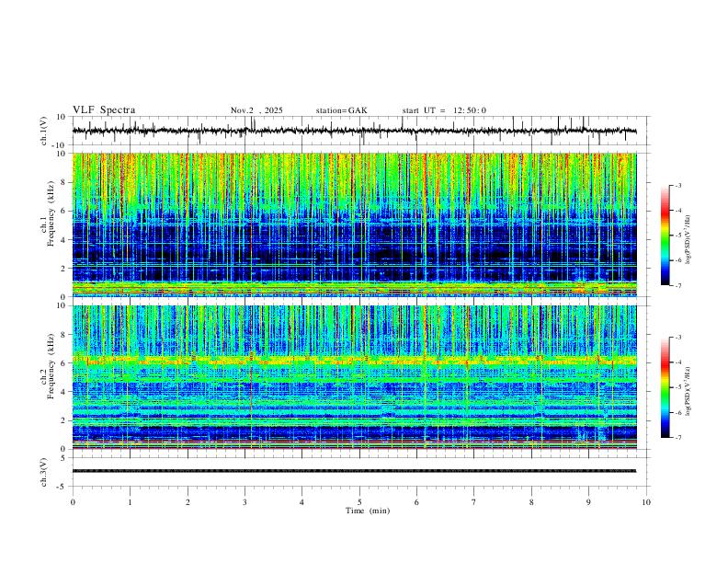Click time axis tick label "2"
Screen dimensions: 728x563
(188, 502)
